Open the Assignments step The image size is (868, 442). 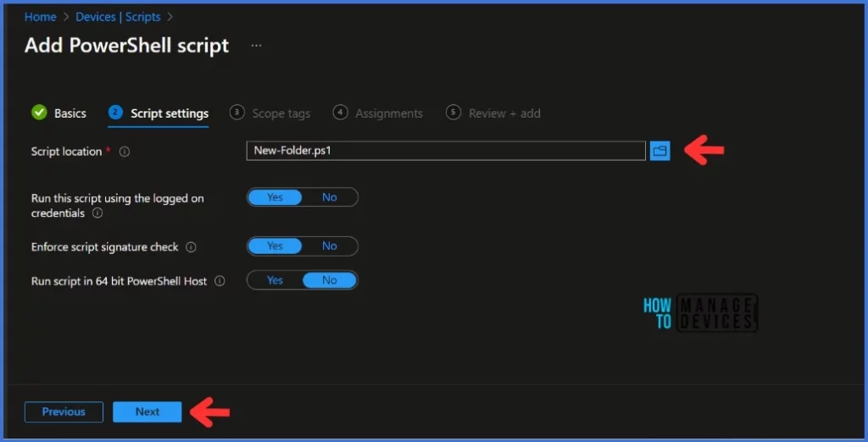tap(378, 113)
